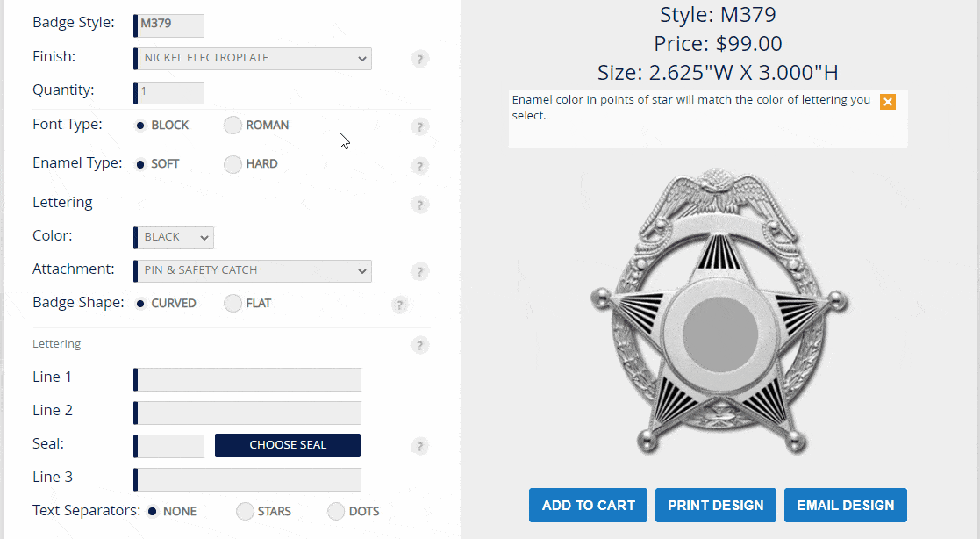This screenshot has height=539, width=980.
Task: Open the lettering Color dropdown
Action: (x=174, y=238)
